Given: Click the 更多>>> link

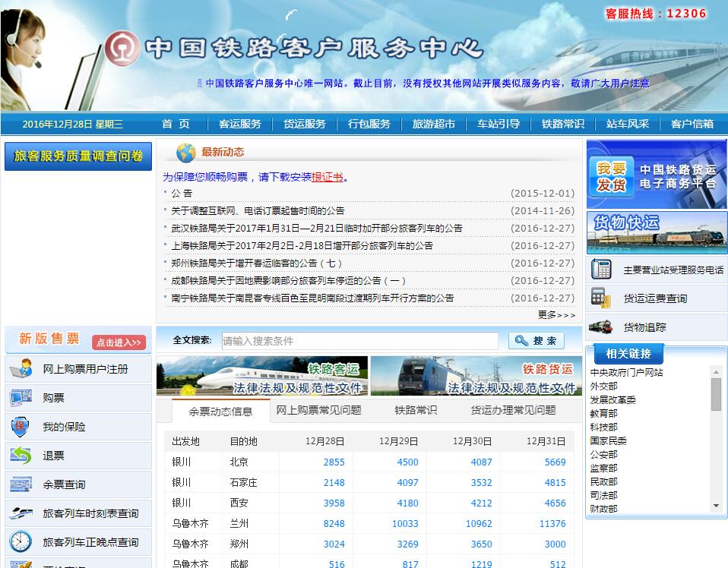Looking at the screenshot, I should click(556, 315).
